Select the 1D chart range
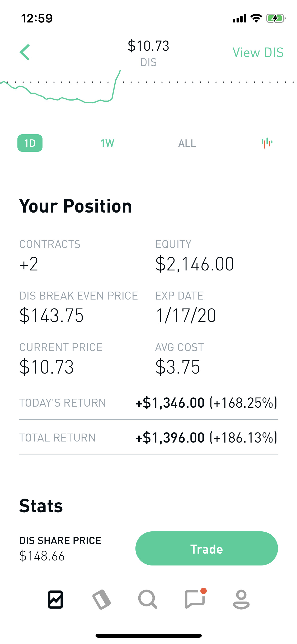 click(x=30, y=143)
